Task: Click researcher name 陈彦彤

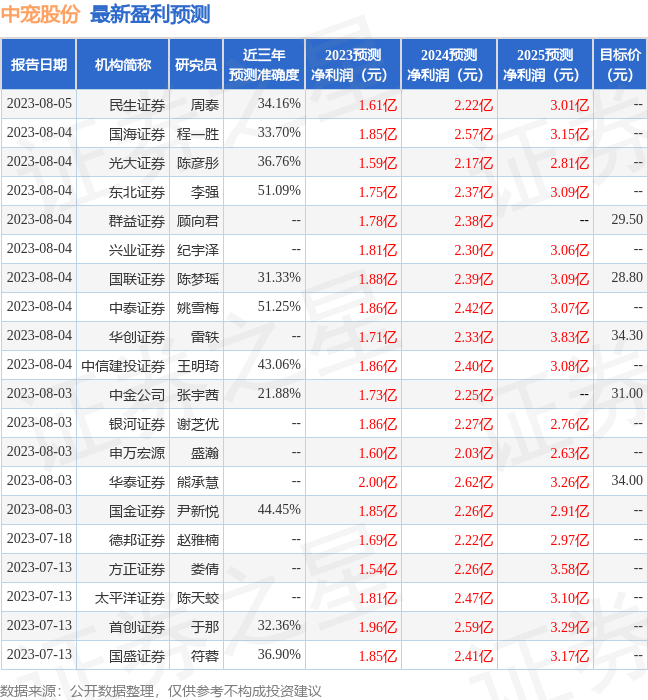Action: pos(198,163)
